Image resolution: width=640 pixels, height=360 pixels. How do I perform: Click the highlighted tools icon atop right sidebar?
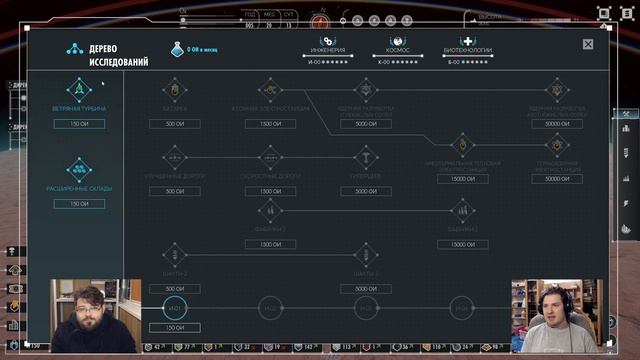(626, 114)
